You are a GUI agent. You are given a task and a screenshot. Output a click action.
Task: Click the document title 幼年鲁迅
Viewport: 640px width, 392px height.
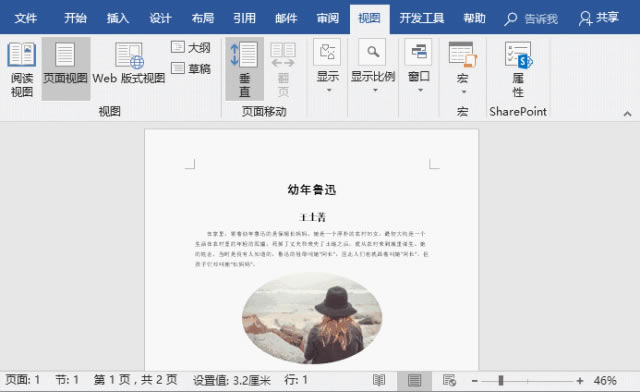point(312,189)
